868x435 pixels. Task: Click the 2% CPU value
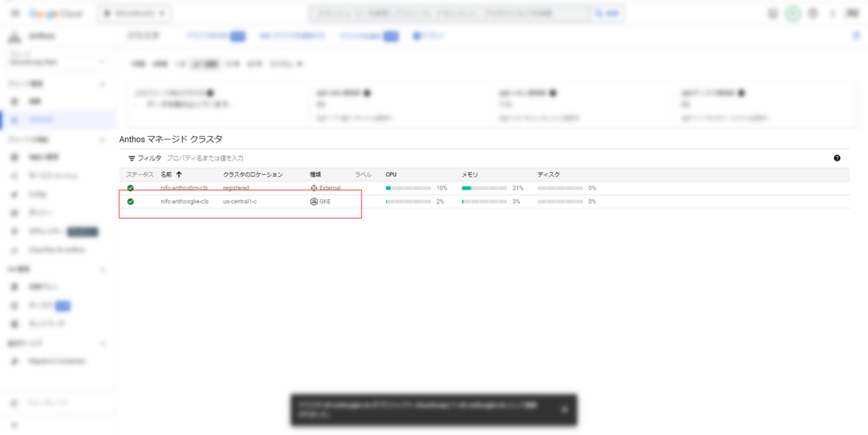[440, 201]
